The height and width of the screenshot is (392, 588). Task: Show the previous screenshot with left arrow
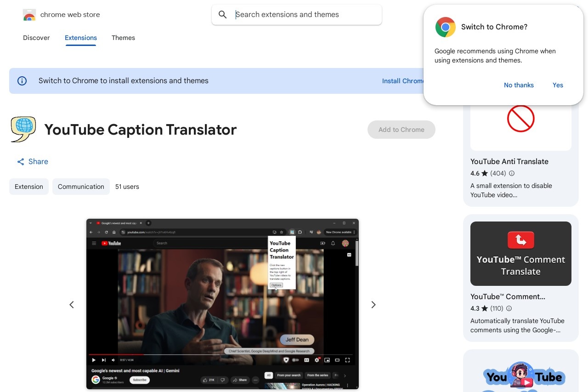pyautogui.click(x=72, y=305)
